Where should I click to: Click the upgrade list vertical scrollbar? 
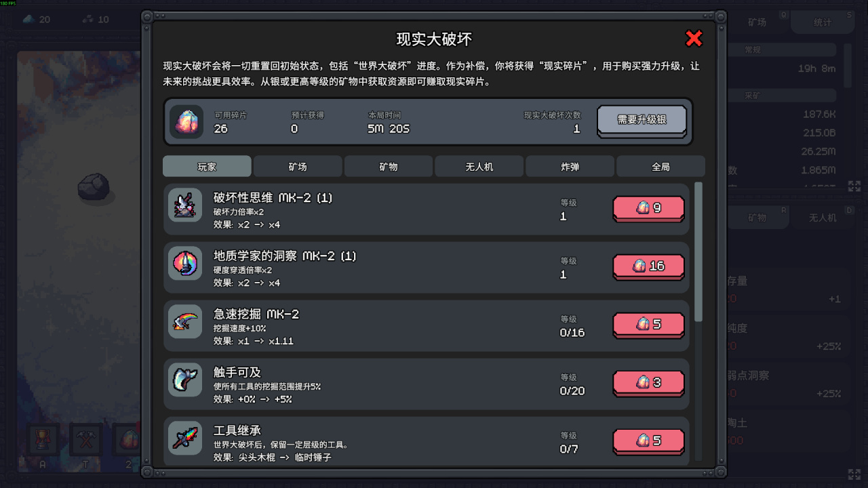coord(698,252)
